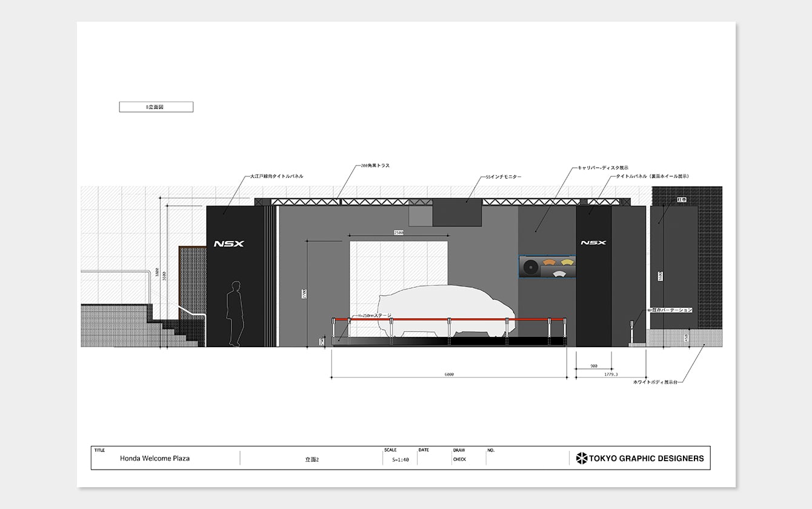
Task: Click the 'CHECK' field header
Action: click(459, 459)
